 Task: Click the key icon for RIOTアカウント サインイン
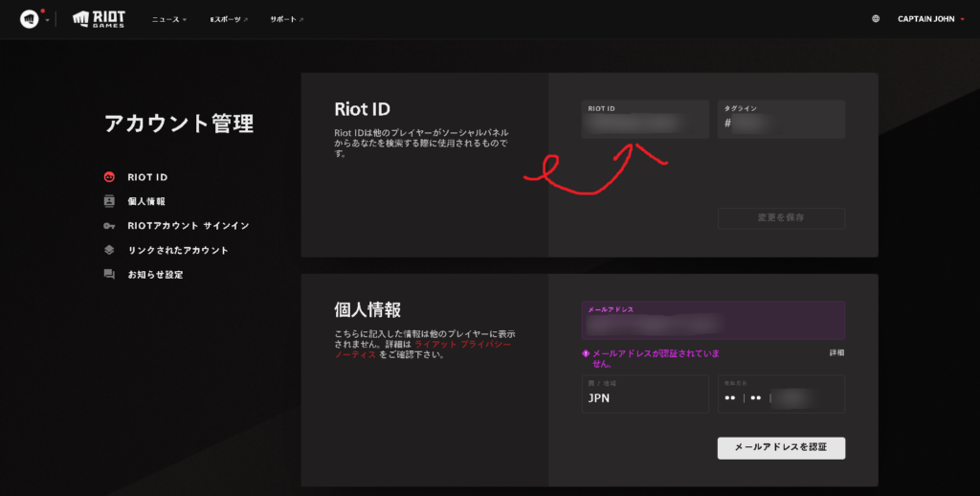point(110,226)
